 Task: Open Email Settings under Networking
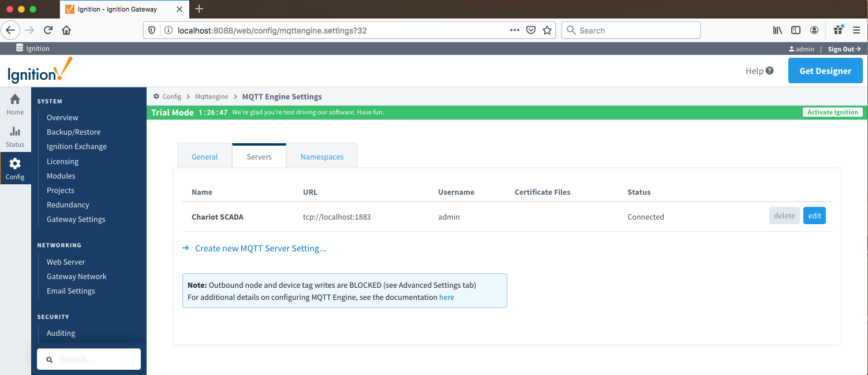pos(71,291)
